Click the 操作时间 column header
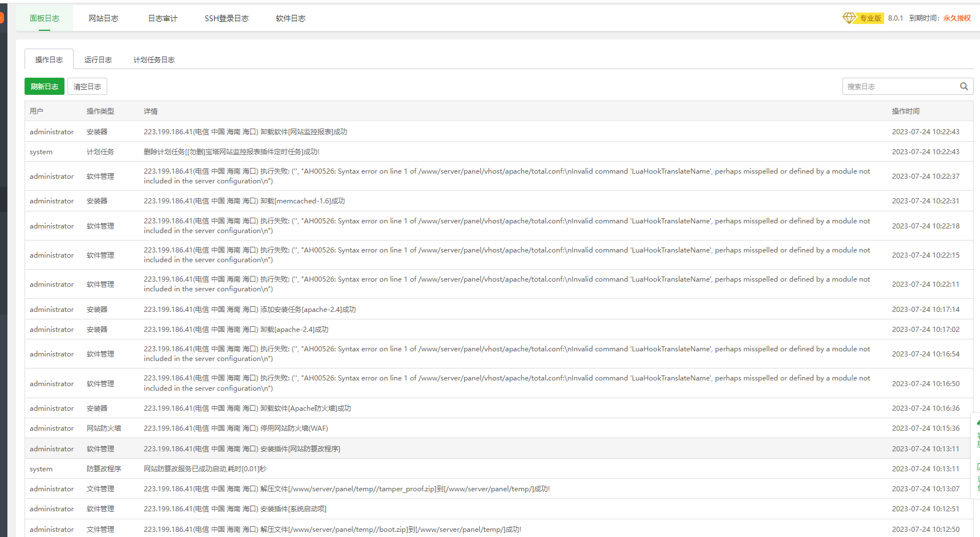Screen dimensions: 980x537 [x=906, y=111]
